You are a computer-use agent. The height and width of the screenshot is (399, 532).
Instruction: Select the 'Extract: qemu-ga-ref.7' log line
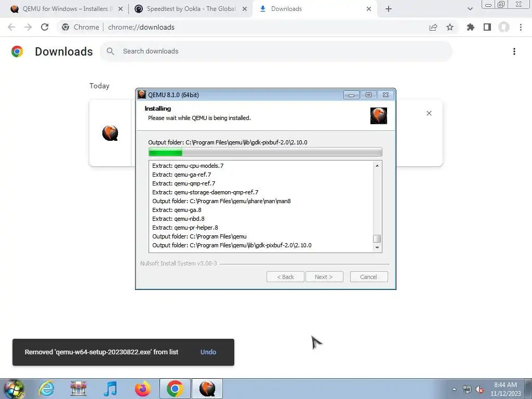pyautogui.click(x=181, y=175)
